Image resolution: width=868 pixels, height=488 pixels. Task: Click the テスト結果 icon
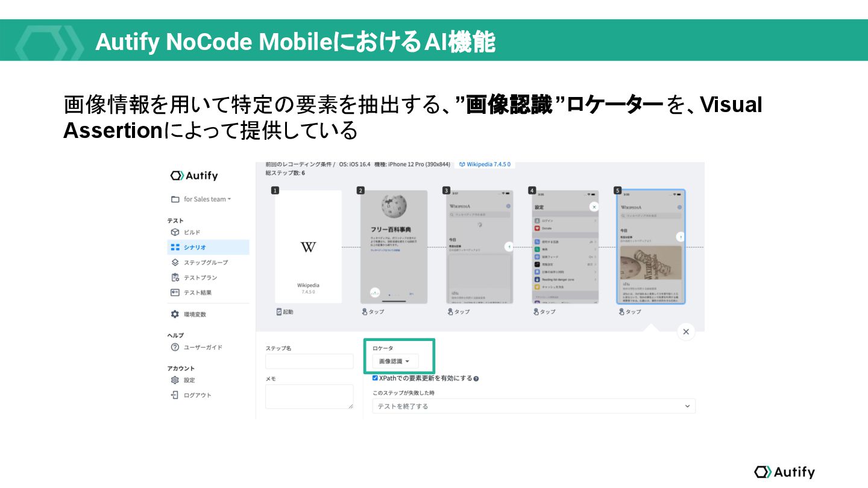point(175,293)
